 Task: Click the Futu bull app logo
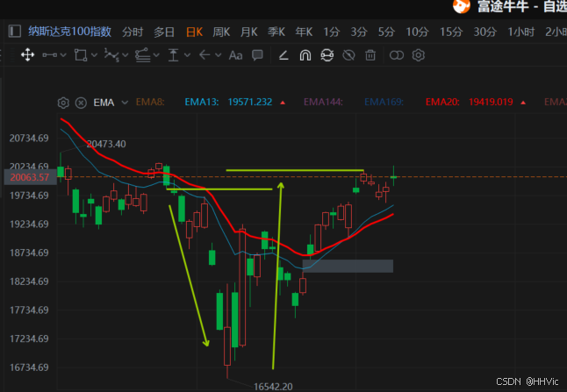(462, 6)
